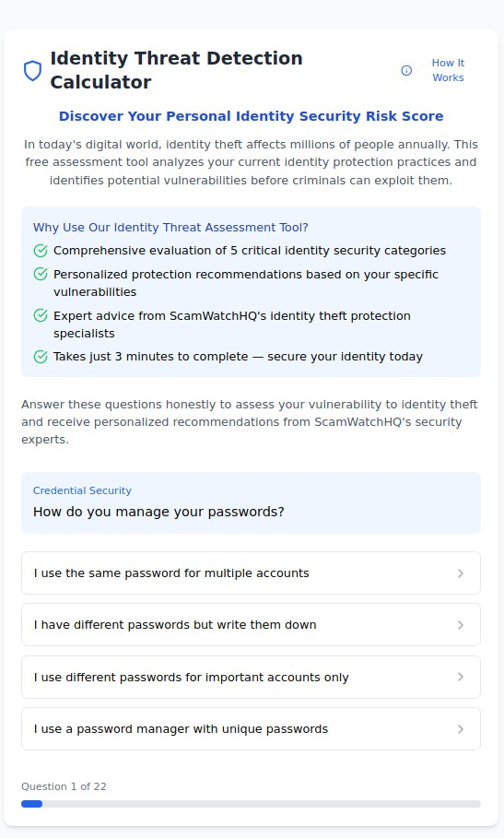Screen dimensions: 504x838
Task: Click the question progress bar
Action: coord(251,804)
